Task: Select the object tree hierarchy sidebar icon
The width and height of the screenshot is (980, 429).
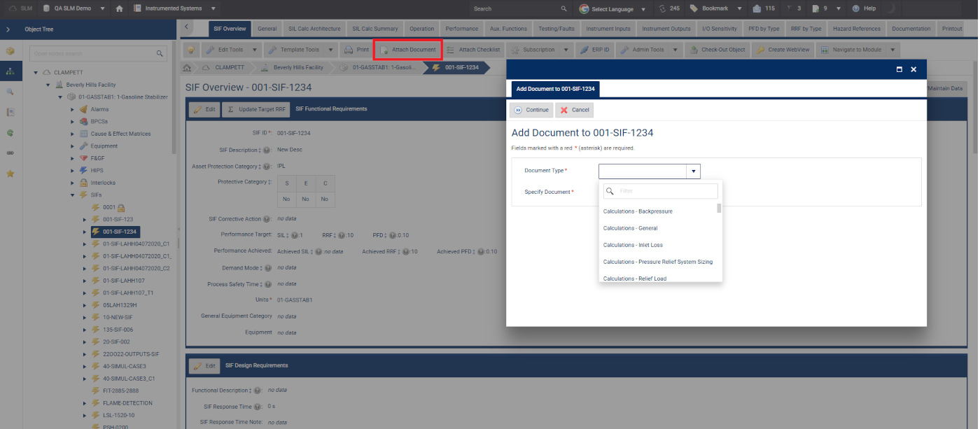Action: [x=10, y=71]
